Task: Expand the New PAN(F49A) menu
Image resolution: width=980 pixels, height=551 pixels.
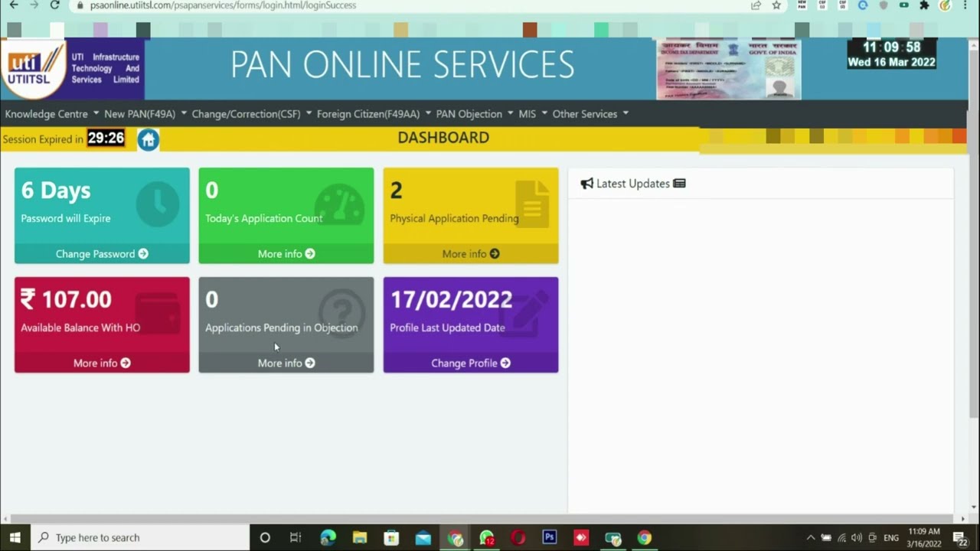Action: click(x=145, y=114)
